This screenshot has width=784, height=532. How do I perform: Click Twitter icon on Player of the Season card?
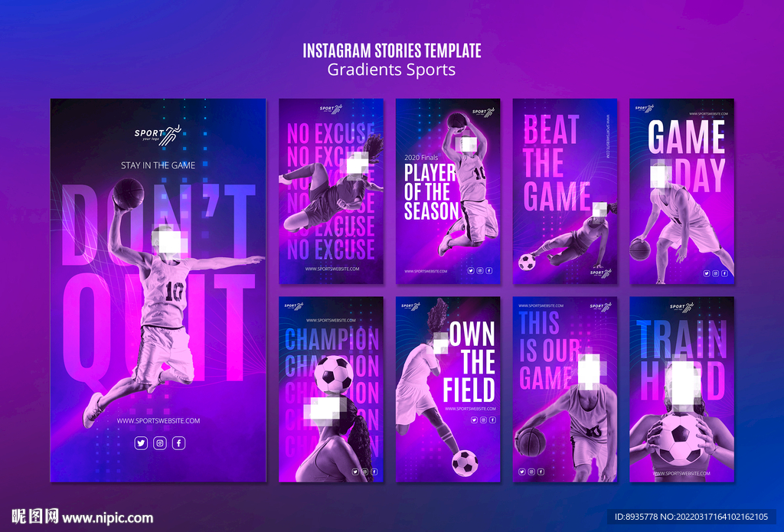(471, 270)
